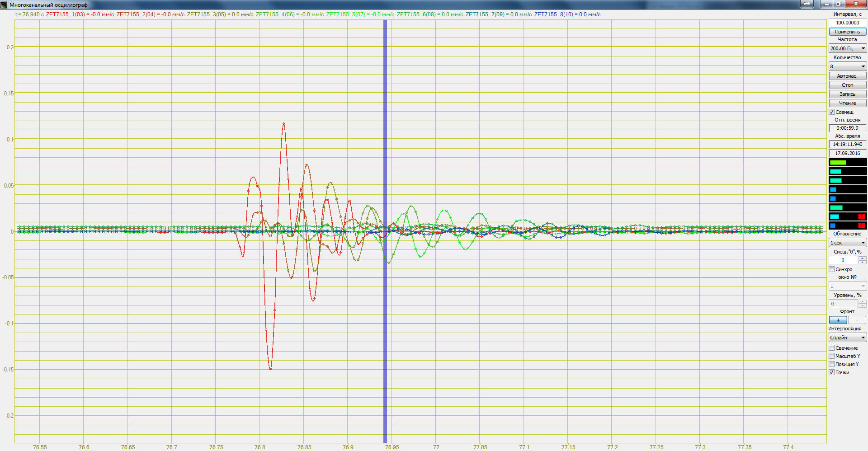Click the Запись record button
The width and height of the screenshot is (868, 451).
point(847,94)
